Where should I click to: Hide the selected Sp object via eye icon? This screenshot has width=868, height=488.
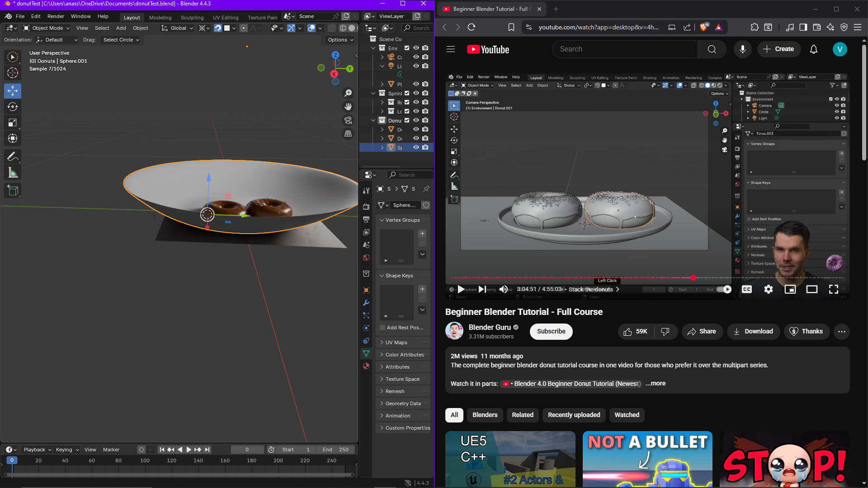click(416, 147)
